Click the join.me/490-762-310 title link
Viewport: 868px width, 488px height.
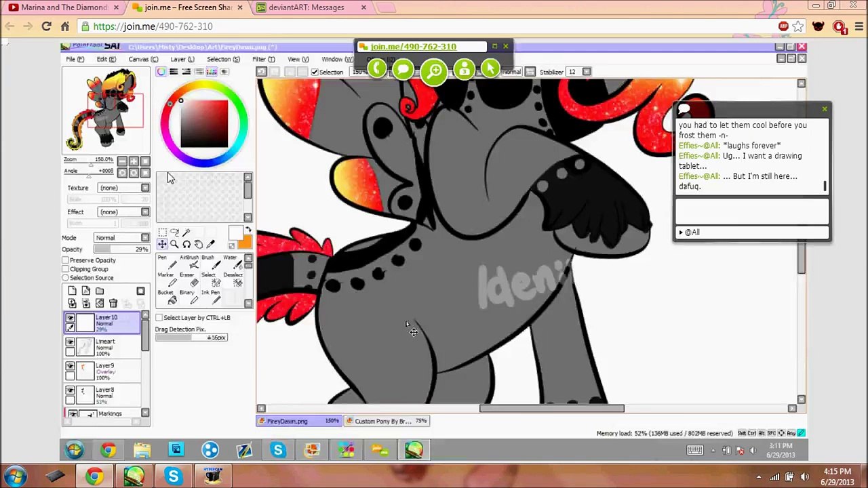point(413,47)
